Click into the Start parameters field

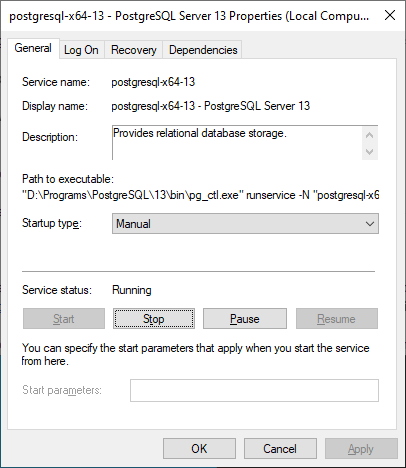tap(254, 390)
